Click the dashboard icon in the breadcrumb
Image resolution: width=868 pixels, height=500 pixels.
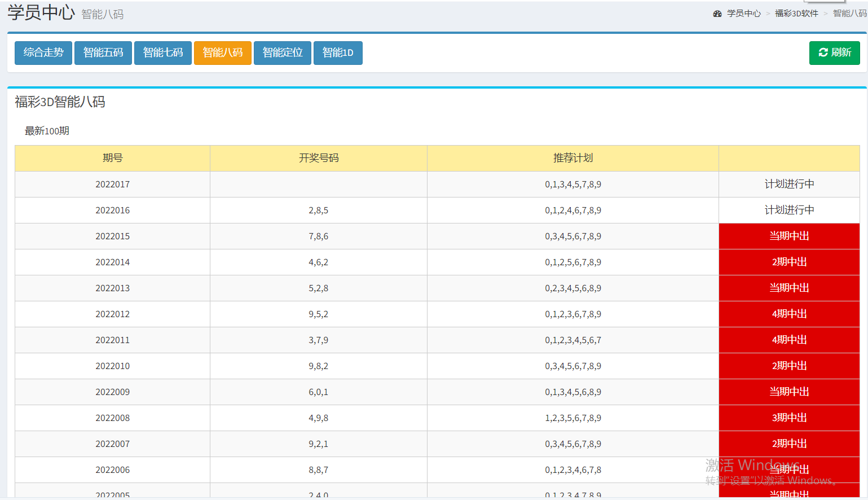click(717, 14)
